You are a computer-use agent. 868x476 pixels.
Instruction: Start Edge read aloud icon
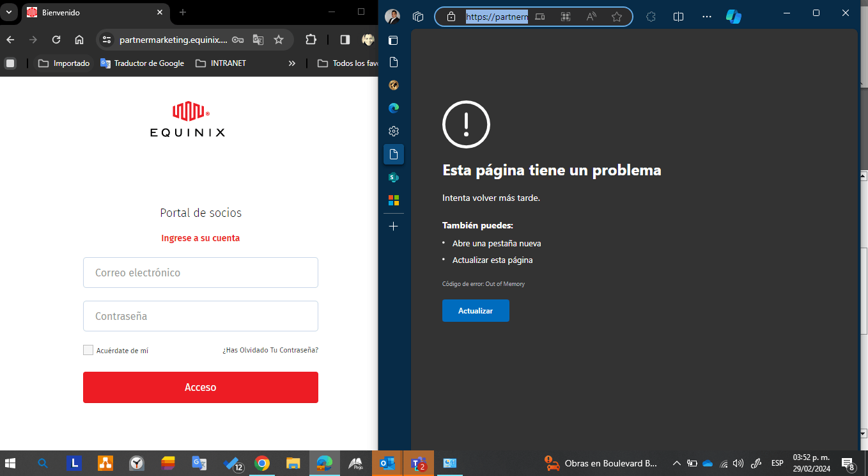pos(591,17)
